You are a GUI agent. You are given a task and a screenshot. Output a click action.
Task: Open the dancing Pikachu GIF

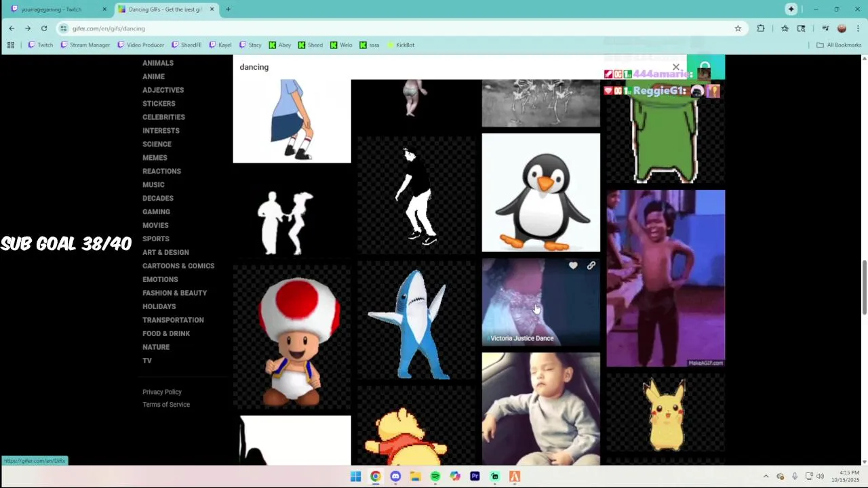[x=665, y=413]
